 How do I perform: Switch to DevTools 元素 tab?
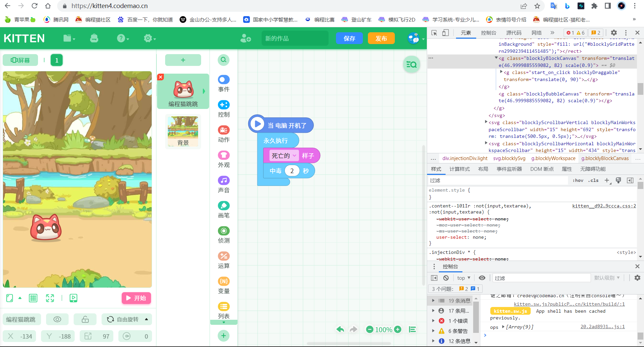(466, 33)
